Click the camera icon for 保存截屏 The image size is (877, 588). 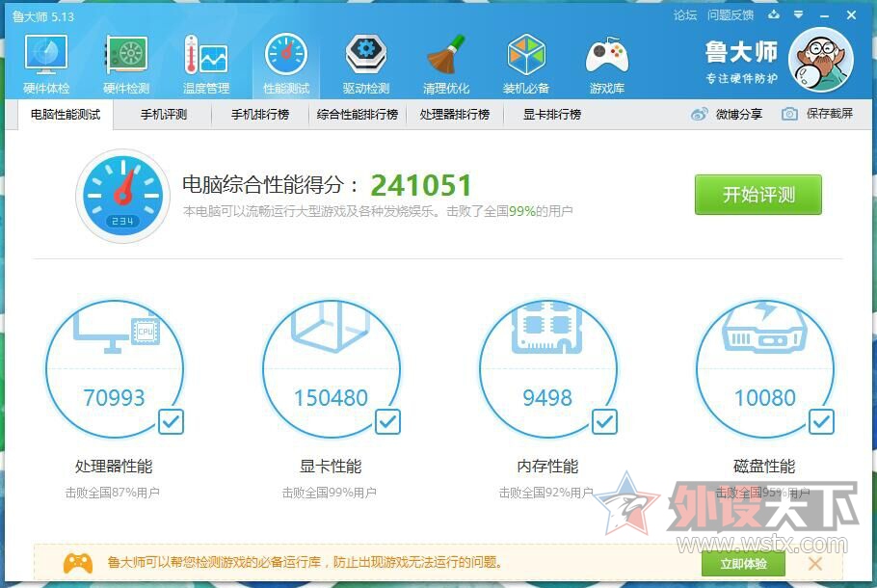tap(789, 114)
